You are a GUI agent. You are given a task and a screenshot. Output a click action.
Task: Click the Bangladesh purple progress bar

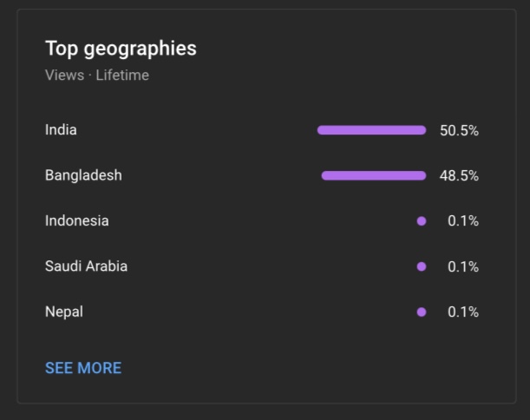tap(374, 175)
